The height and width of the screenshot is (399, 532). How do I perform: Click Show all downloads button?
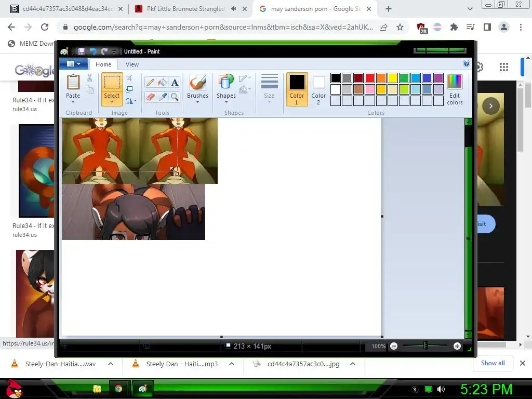493,363
